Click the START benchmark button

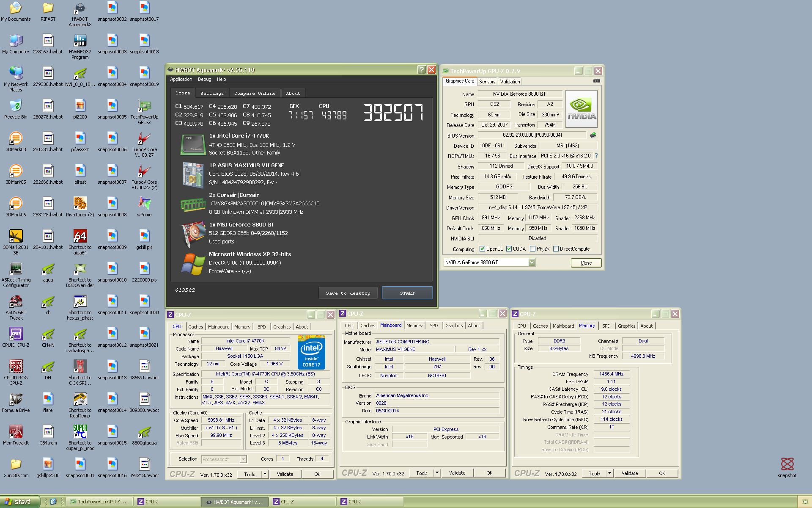pyautogui.click(x=407, y=293)
